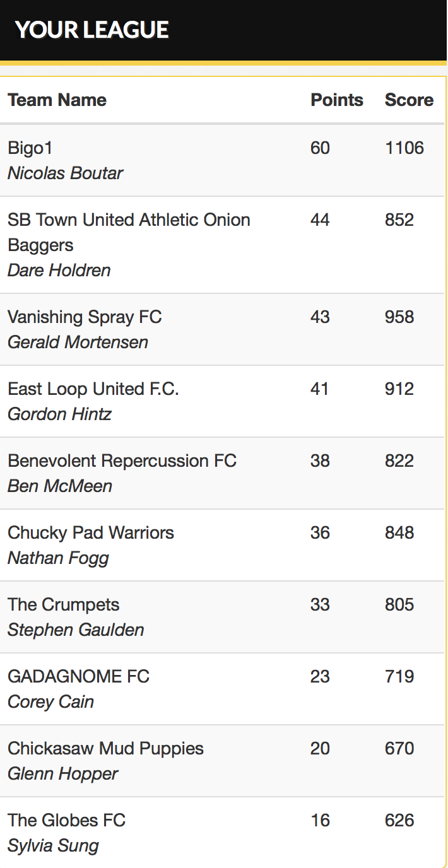This screenshot has width=448, height=868.
Task: Click the Team Name column header
Action: click(x=57, y=100)
